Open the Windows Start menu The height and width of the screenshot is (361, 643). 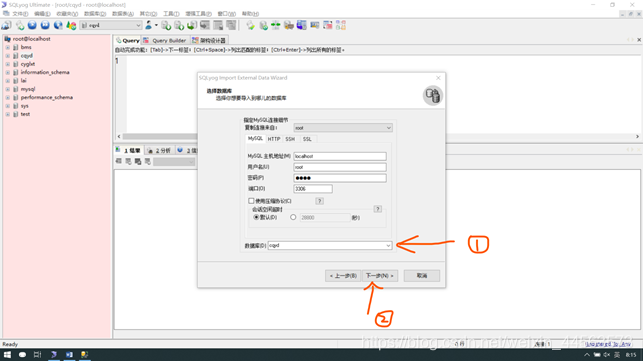[7, 355]
